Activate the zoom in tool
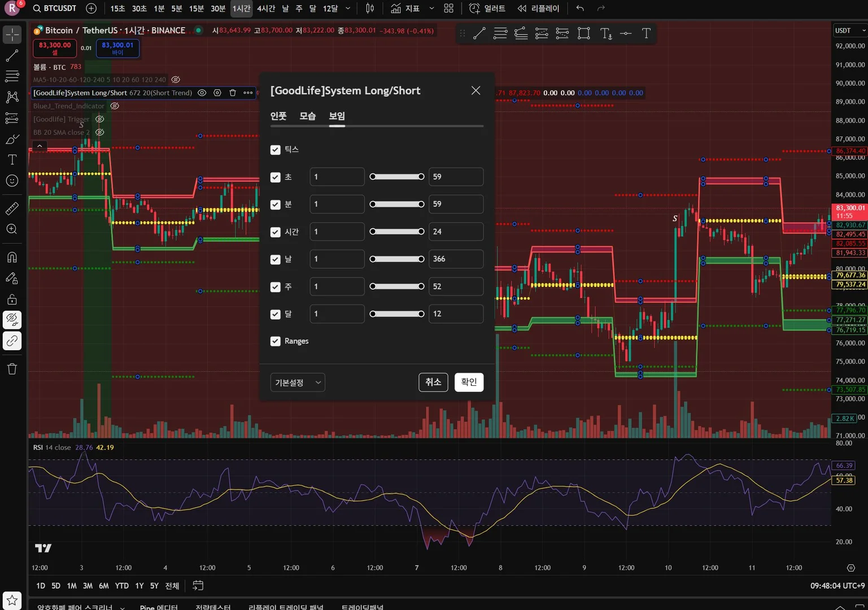Viewport: 868px width, 610px height. 12,229
